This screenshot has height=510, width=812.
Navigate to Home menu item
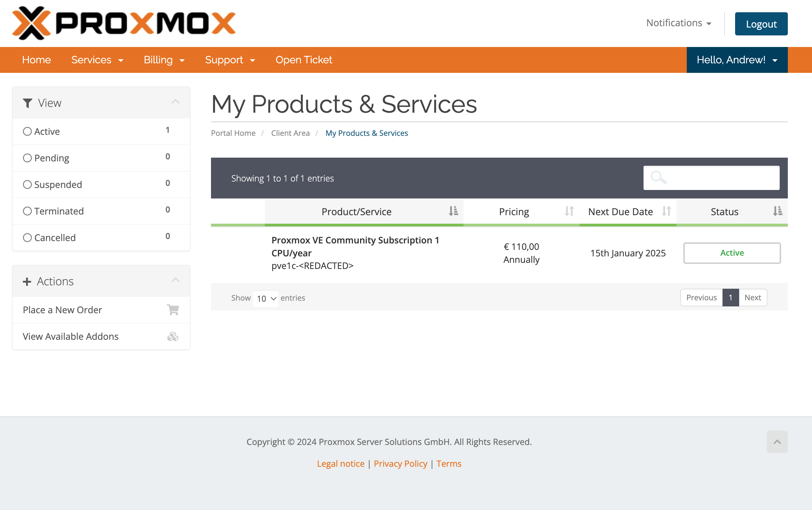pyautogui.click(x=36, y=59)
